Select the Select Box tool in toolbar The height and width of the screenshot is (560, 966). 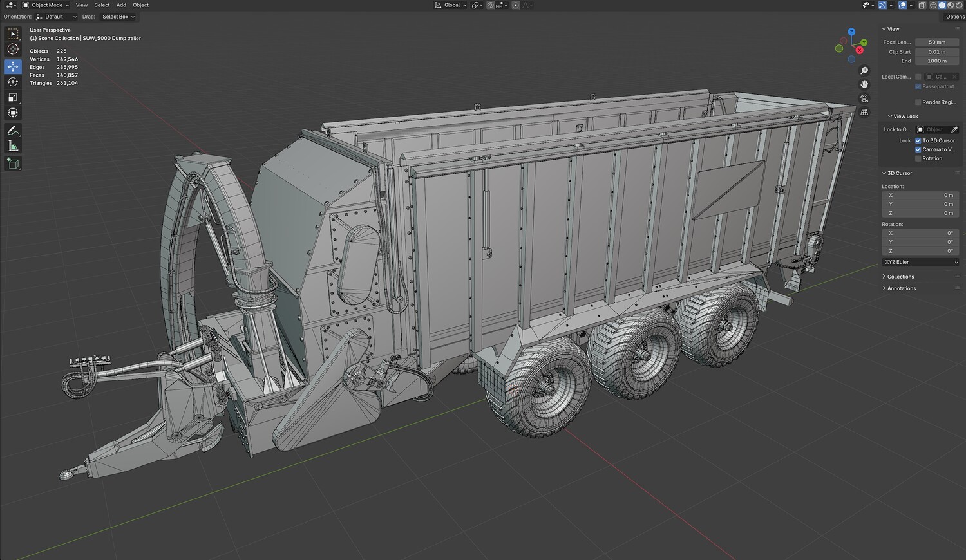[13, 34]
